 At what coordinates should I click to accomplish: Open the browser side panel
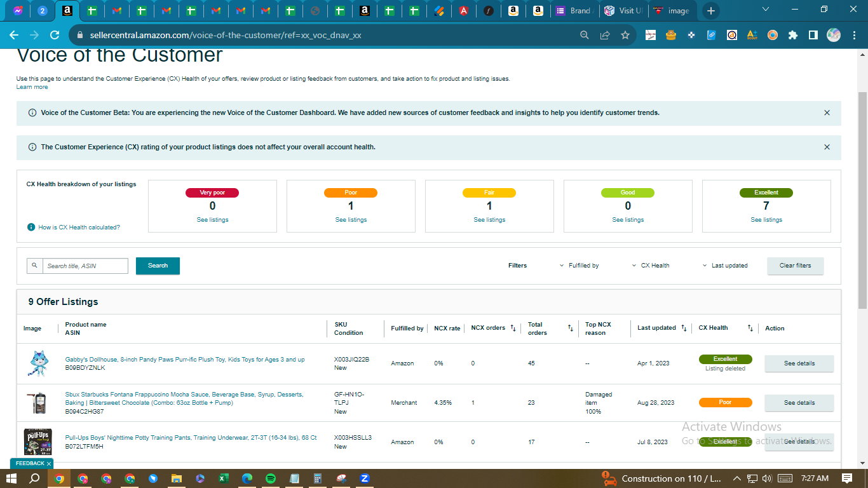click(813, 36)
